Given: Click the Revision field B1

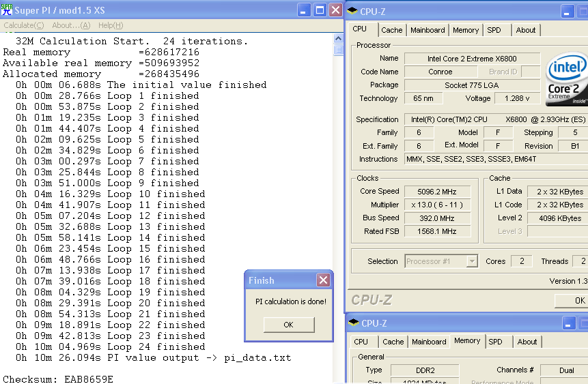Looking at the screenshot, I should 574,146.
